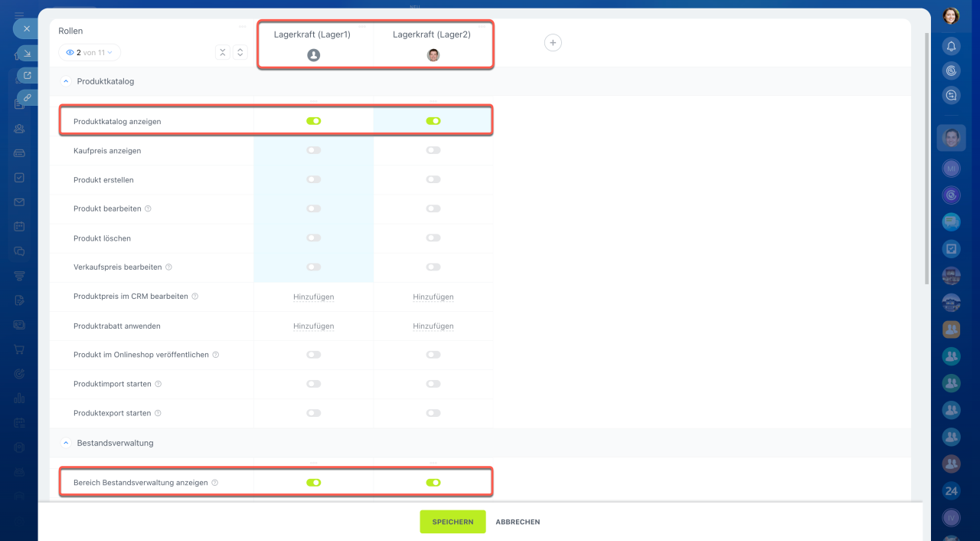This screenshot has height=541, width=980.
Task: Open the 'MI' contact bubble in the right sidebar
Action: tap(951, 168)
